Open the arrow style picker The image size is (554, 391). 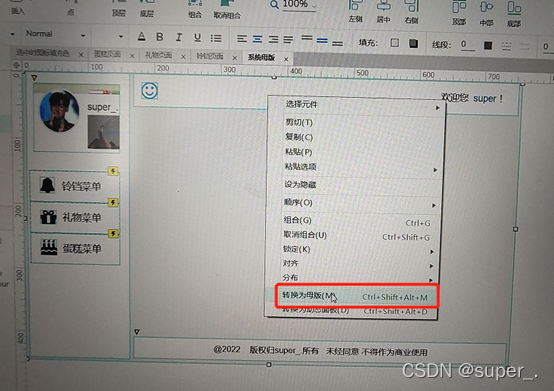[525, 47]
